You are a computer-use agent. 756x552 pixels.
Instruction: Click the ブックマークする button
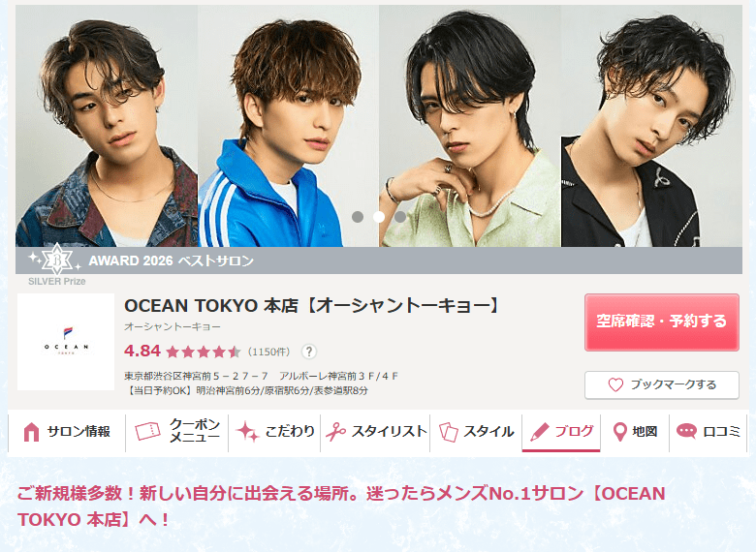click(x=661, y=384)
